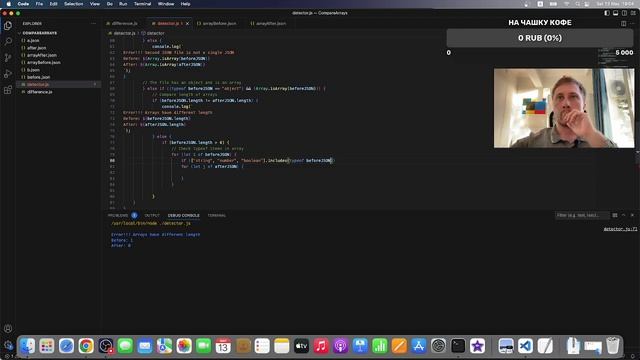Close the detector.js editor tab
640x360 pixels.
[x=187, y=24]
